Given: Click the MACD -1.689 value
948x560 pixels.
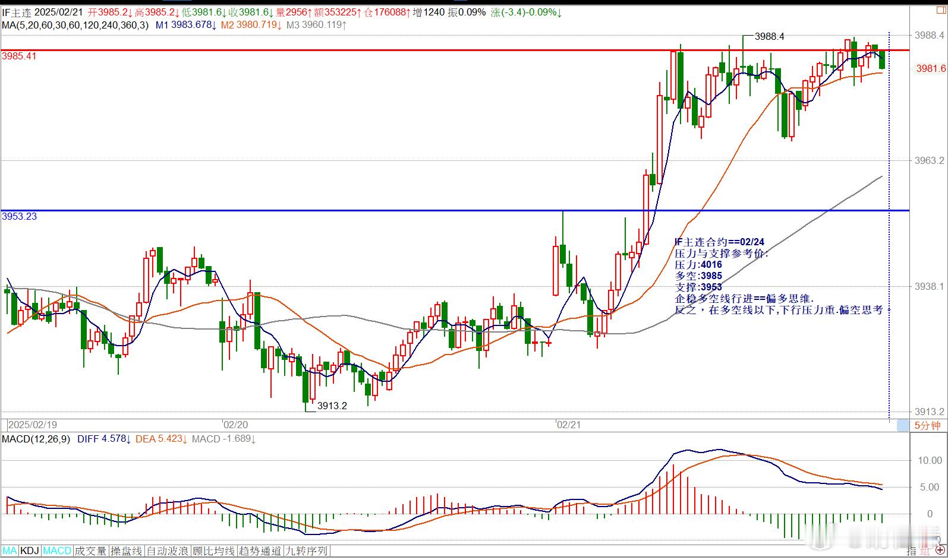Looking at the screenshot, I should tap(223, 439).
